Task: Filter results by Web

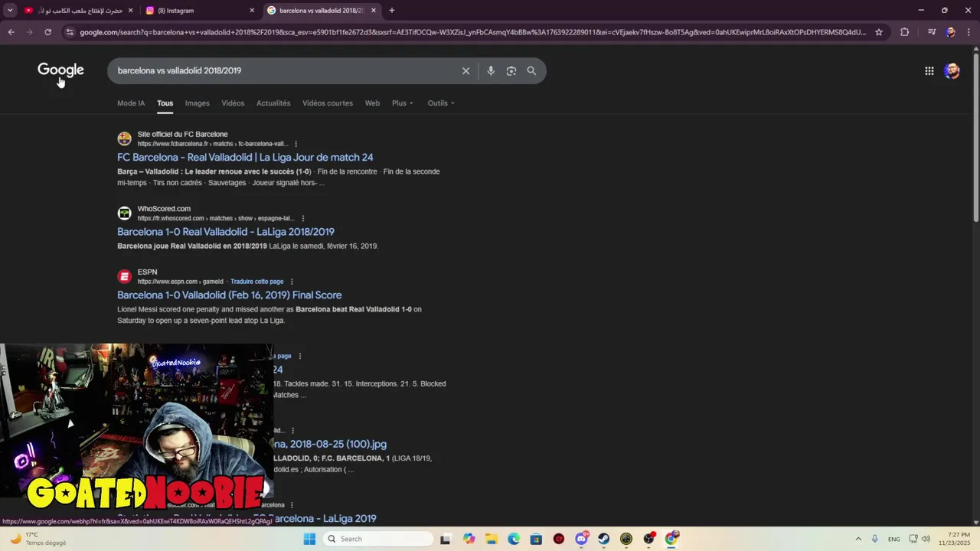Action: (372, 103)
